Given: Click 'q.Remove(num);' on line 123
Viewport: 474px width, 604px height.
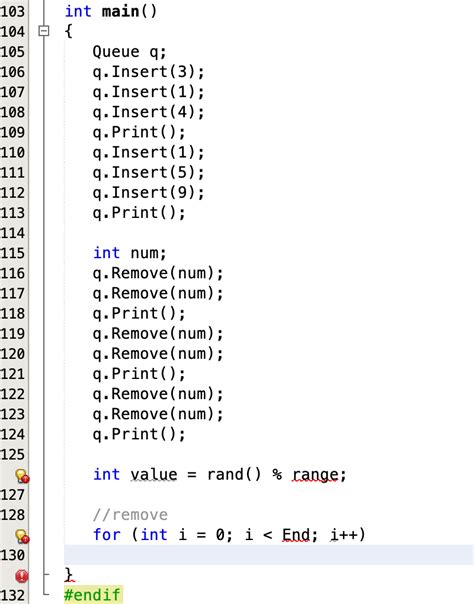Looking at the screenshot, I should pos(158,414).
